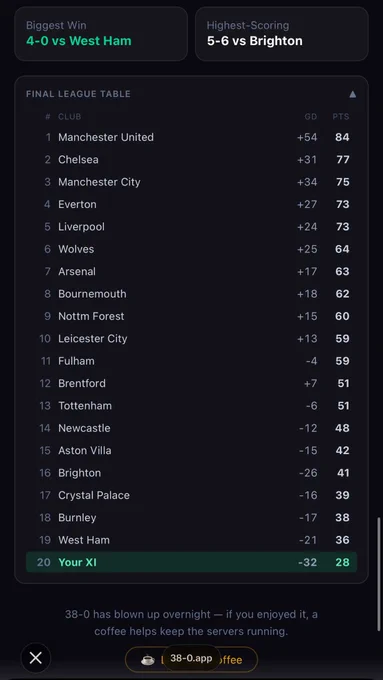
Task: Click the coffee cup icon
Action: pyautogui.click(x=148, y=660)
